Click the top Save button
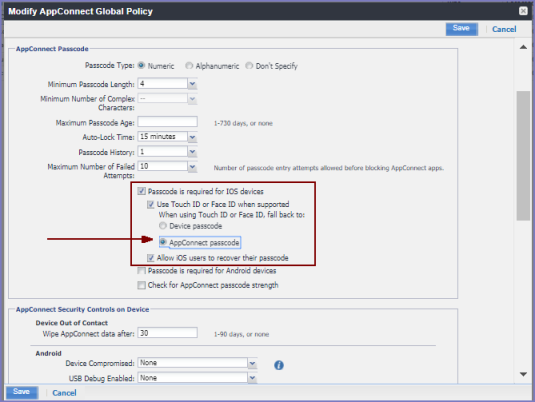This screenshot has height=402, width=535. click(x=461, y=29)
